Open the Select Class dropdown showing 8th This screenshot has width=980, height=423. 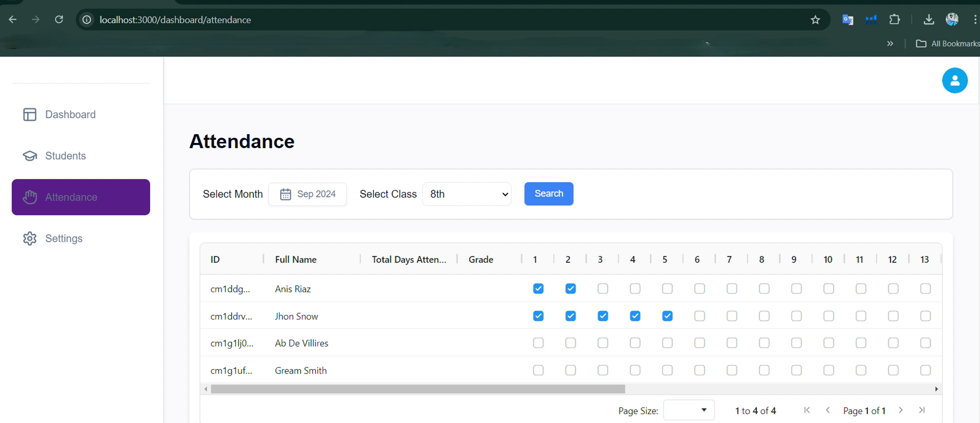[x=467, y=194]
